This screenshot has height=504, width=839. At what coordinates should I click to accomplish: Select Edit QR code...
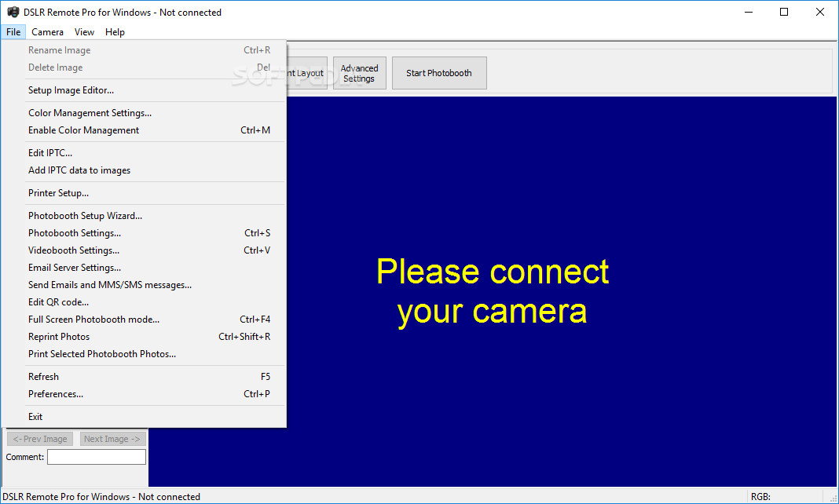tap(144, 302)
